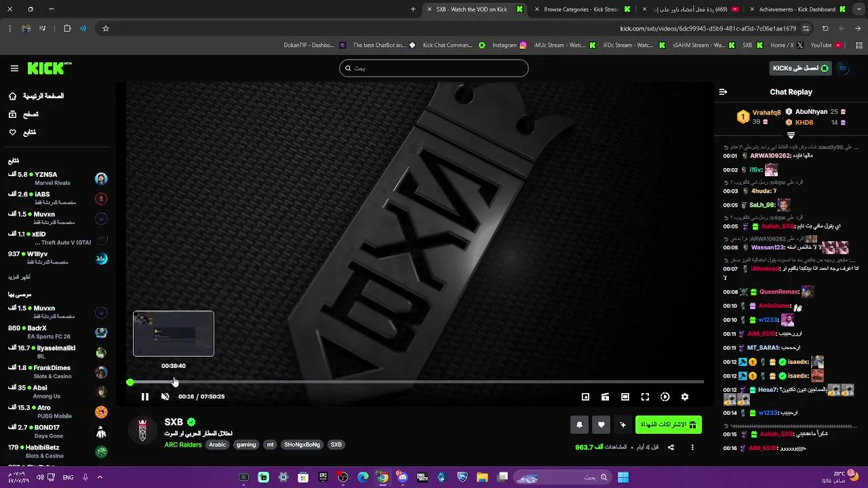
Task: Open iABS channel in sidebar
Action: click(x=58, y=199)
